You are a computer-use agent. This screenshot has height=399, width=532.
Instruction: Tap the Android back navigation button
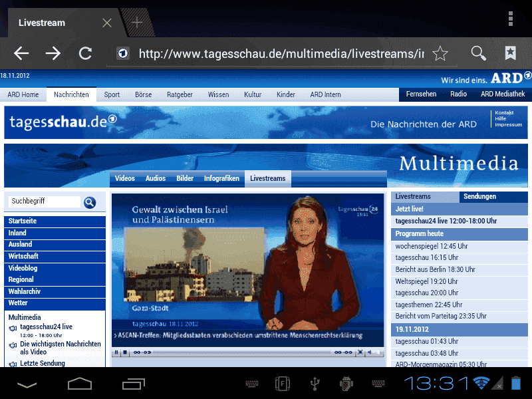(x=27, y=385)
